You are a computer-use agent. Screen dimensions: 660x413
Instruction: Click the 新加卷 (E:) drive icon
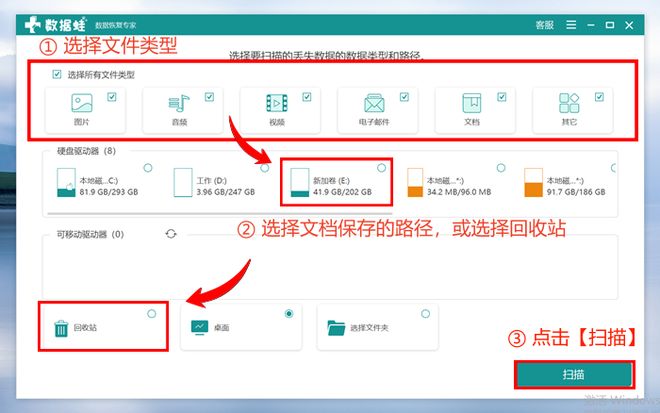300,183
